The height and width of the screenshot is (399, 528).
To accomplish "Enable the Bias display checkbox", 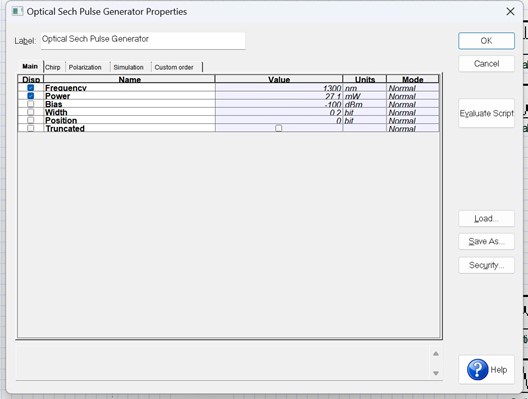I will click(31, 104).
